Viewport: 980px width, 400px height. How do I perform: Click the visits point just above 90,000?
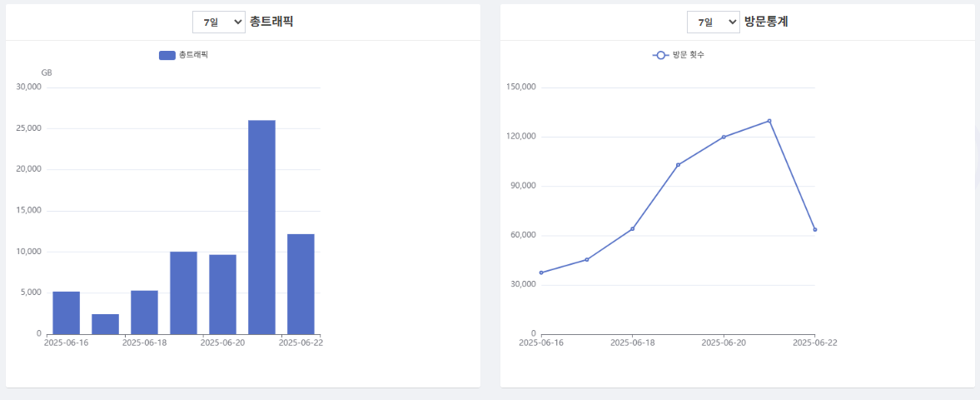point(678,165)
